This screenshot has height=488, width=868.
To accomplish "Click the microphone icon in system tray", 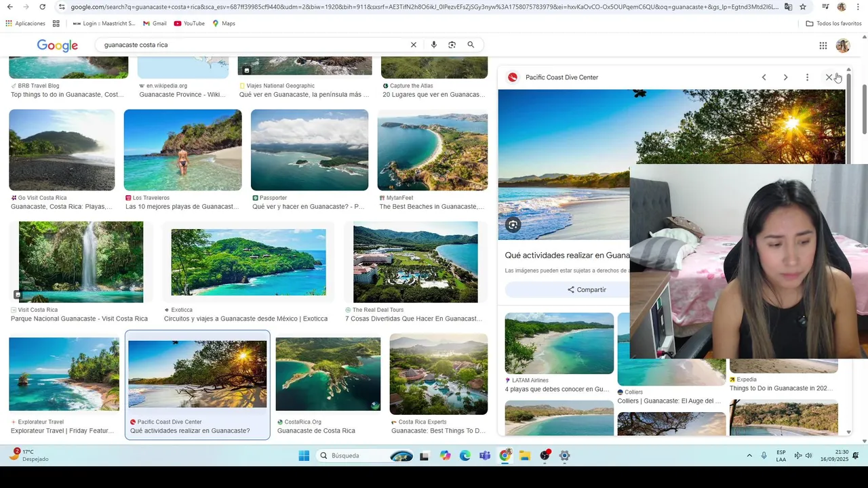I will pos(764,455).
